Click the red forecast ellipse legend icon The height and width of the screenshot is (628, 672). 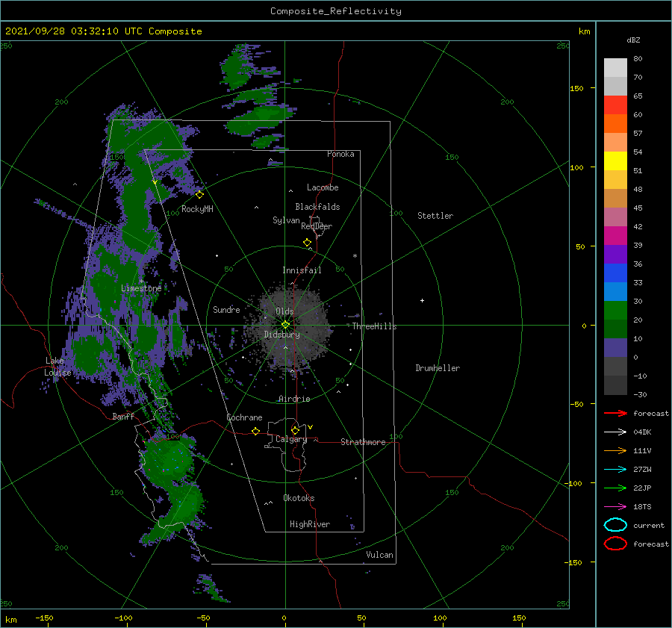(x=615, y=544)
